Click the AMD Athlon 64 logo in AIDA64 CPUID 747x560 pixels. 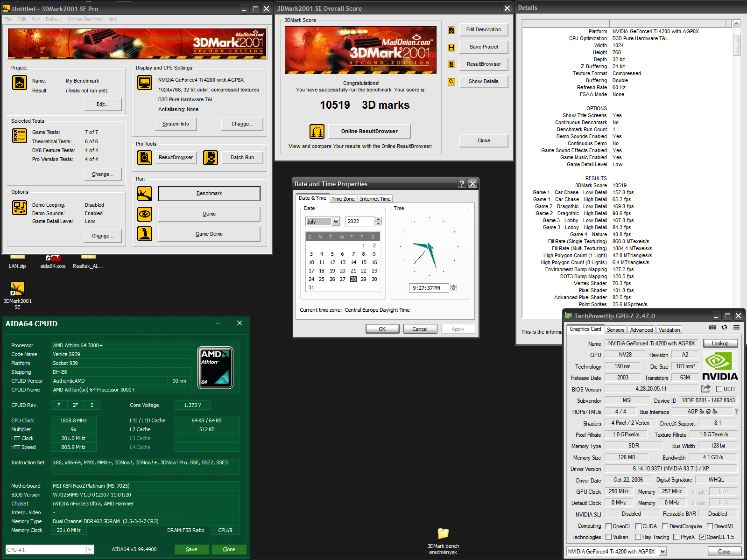[215, 367]
